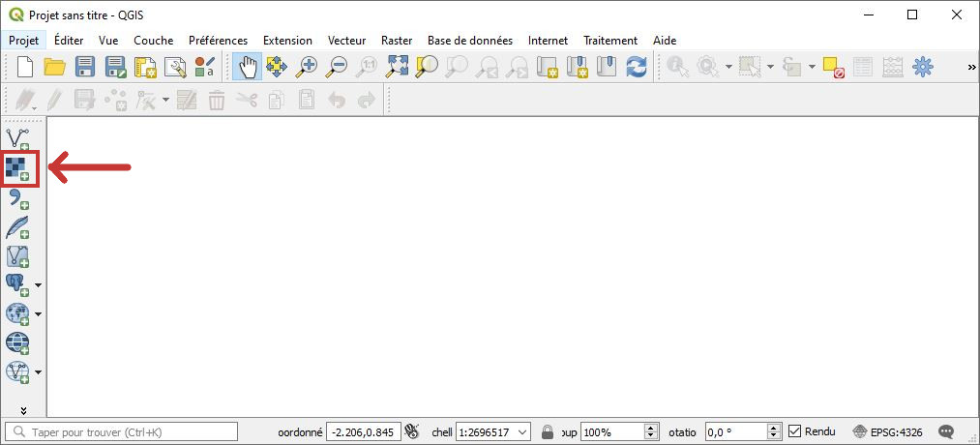Open the Vecteur menu
980x445 pixels.
[346, 41]
